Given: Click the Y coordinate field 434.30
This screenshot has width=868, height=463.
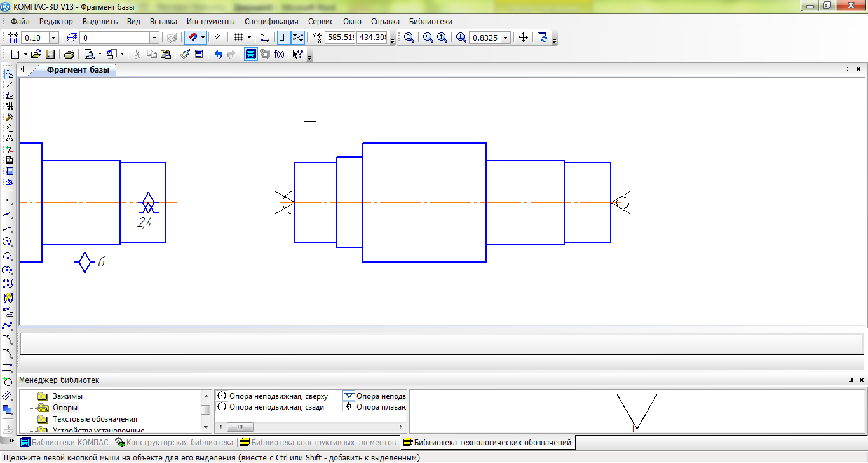Looking at the screenshot, I should (x=372, y=38).
